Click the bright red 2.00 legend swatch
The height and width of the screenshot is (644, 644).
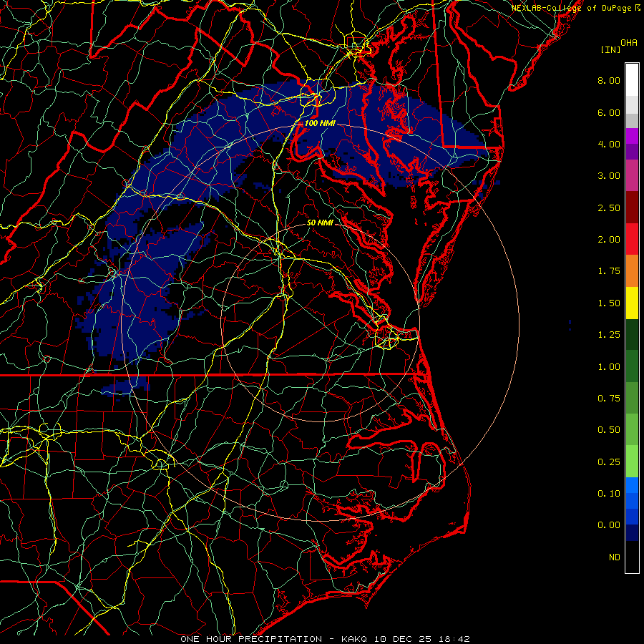point(632,239)
